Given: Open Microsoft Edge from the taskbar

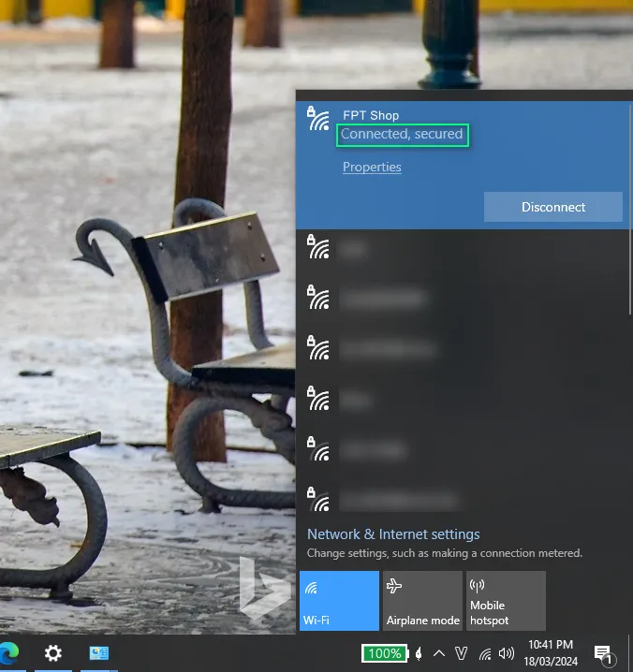Looking at the screenshot, I should click(7, 652).
